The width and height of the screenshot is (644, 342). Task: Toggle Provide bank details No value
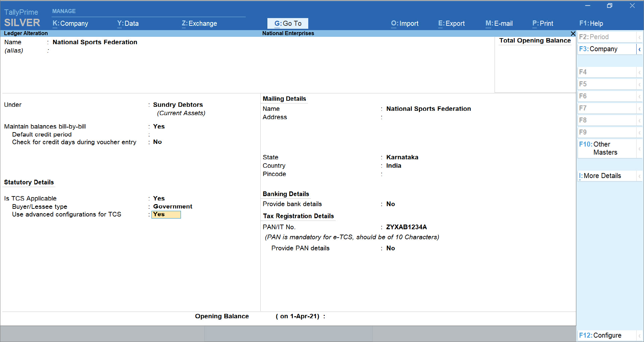pyautogui.click(x=391, y=204)
